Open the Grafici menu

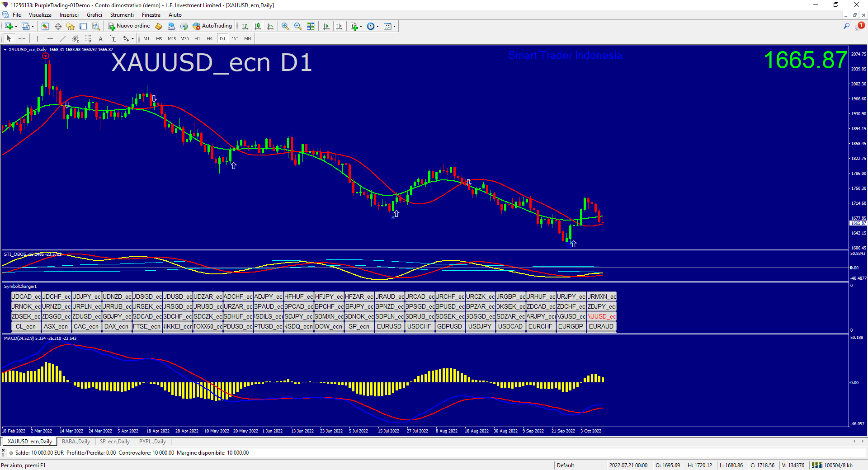tap(94, 15)
